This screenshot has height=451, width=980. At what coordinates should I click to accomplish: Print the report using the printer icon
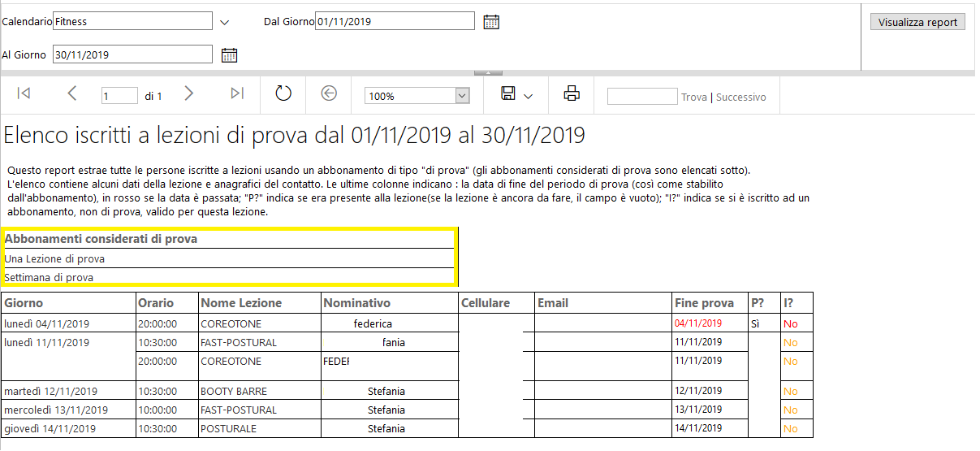tap(572, 93)
